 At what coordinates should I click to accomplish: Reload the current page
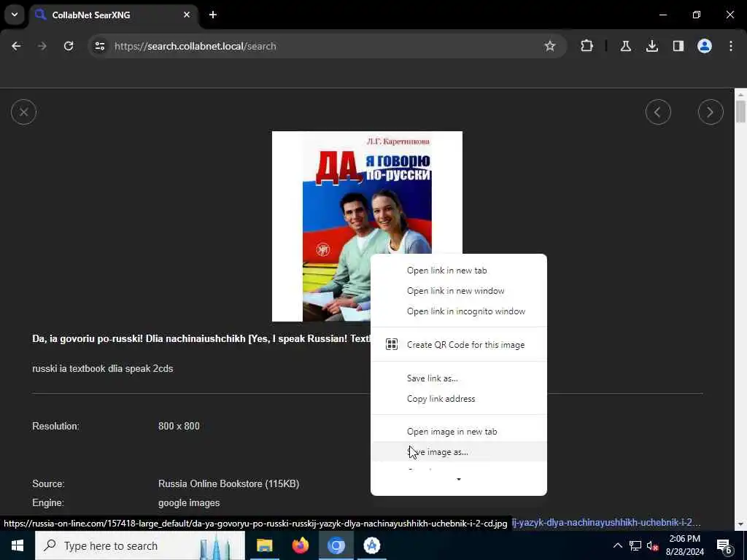(69, 46)
